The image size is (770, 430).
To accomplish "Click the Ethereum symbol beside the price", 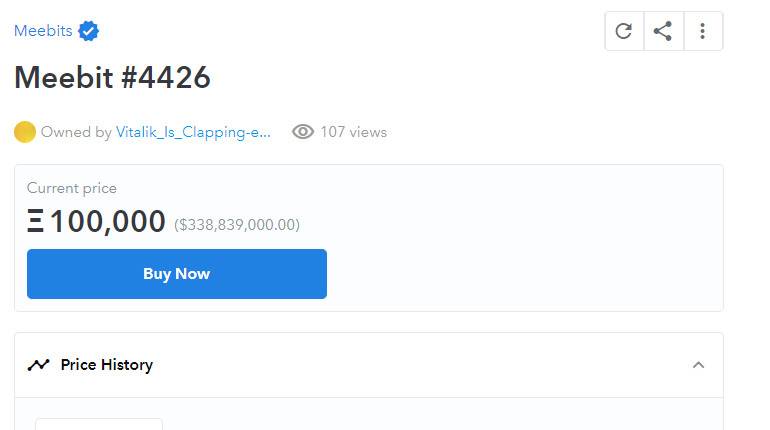I will [35, 222].
